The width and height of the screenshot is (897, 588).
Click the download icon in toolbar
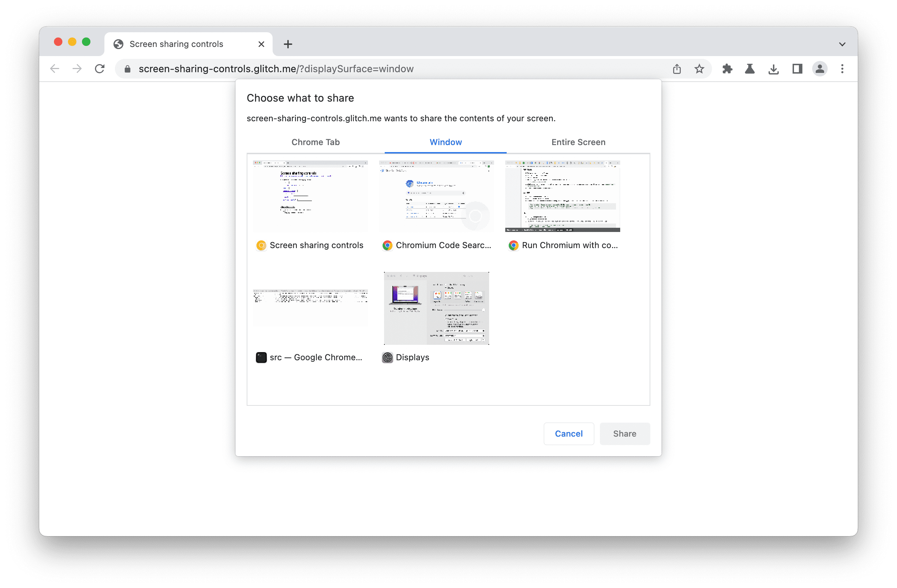tap(774, 69)
